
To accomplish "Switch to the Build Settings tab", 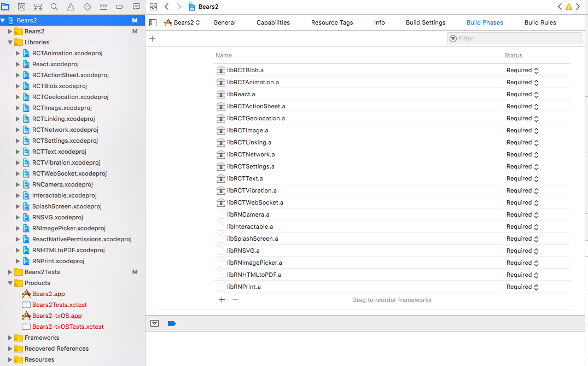I will pyautogui.click(x=426, y=22).
